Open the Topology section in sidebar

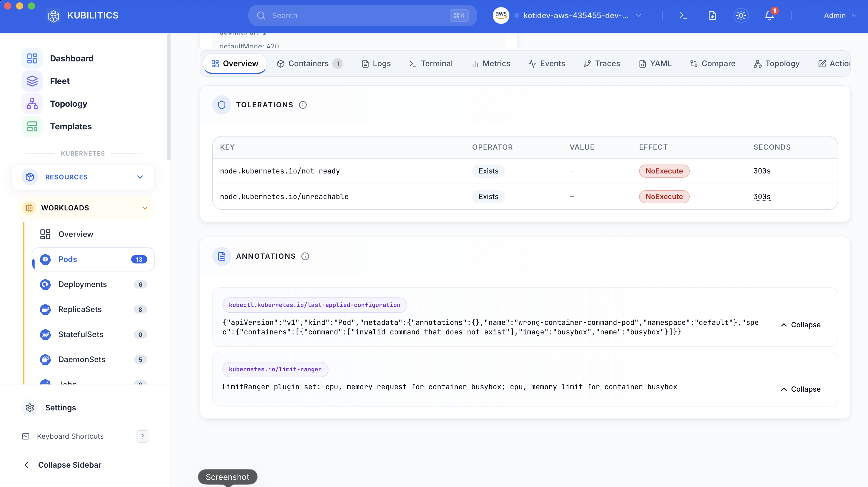click(68, 103)
